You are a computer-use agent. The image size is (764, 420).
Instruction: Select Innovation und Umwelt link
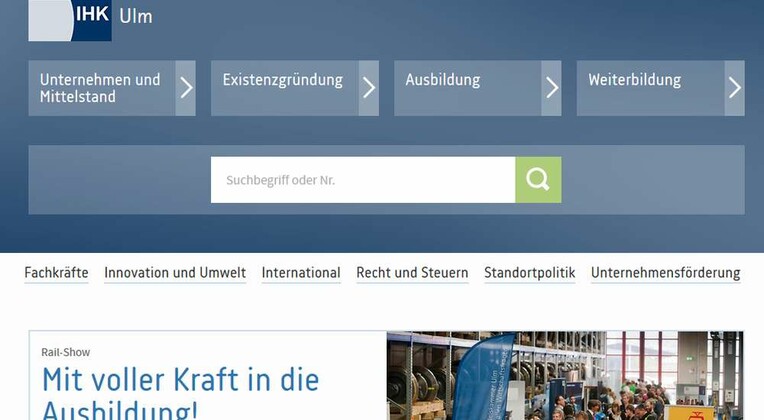click(x=175, y=273)
